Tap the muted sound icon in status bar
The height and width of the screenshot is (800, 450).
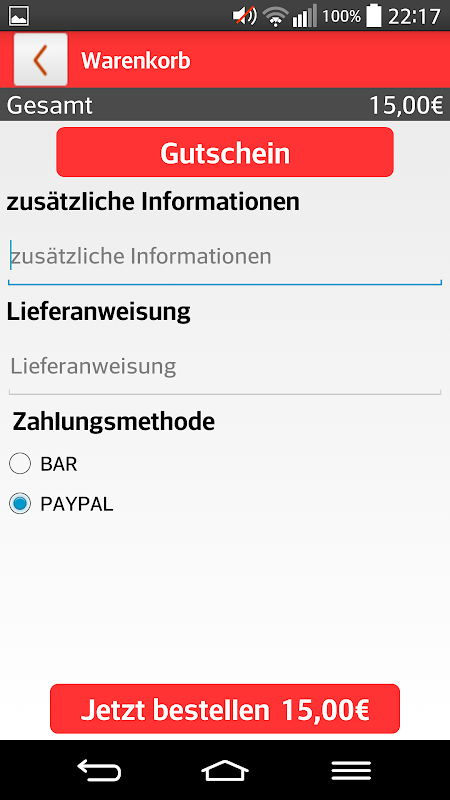(x=245, y=16)
